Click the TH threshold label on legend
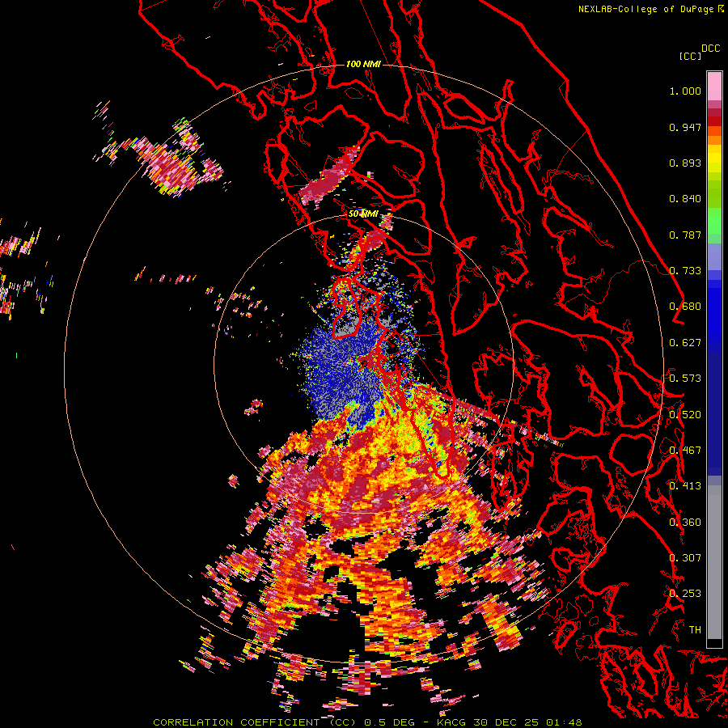Viewport: 728px width, 728px height. pos(695,630)
